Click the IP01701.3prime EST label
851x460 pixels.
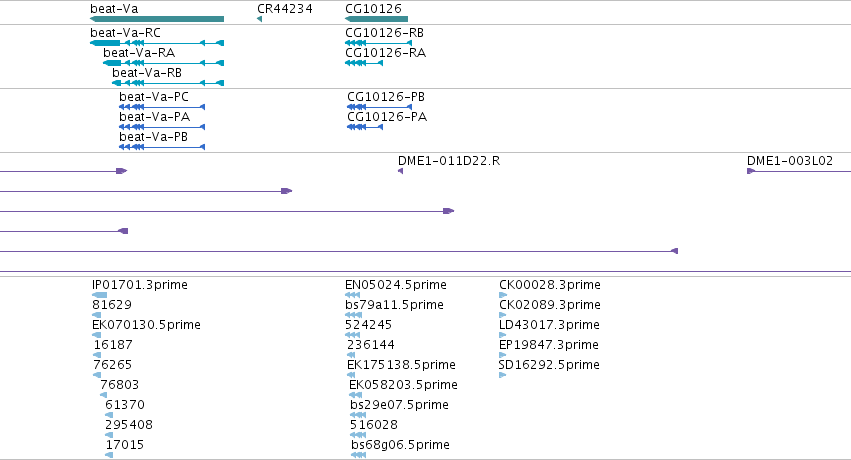tap(140, 285)
